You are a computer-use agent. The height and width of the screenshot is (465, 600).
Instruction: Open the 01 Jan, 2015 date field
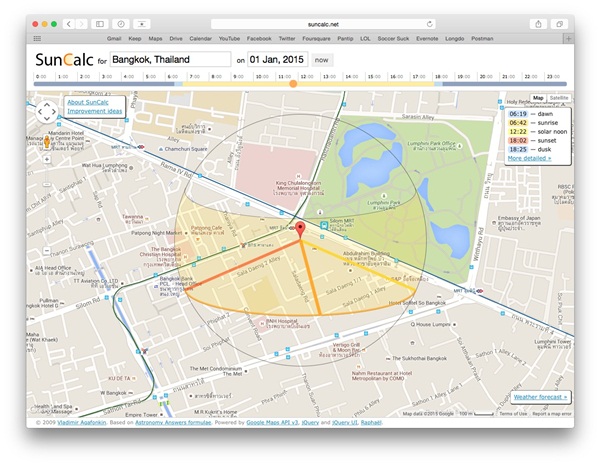[277, 60]
